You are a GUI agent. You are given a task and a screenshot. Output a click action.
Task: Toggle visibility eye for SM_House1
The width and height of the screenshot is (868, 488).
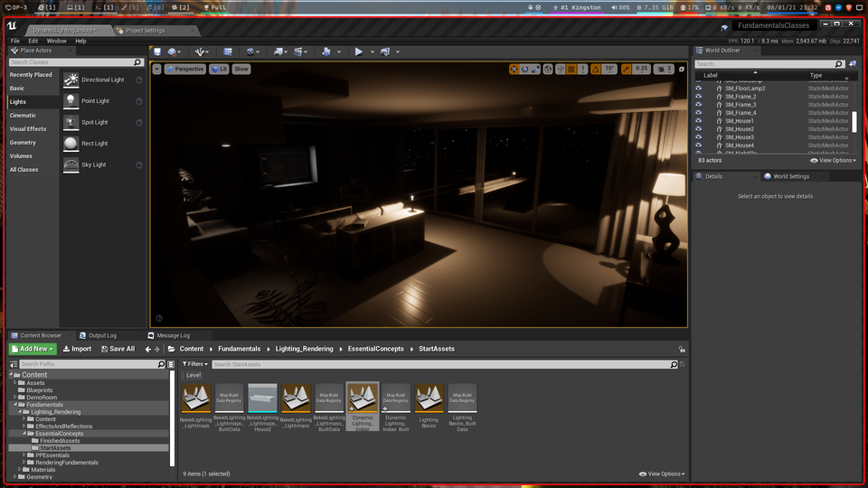click(x=699, y=121)
